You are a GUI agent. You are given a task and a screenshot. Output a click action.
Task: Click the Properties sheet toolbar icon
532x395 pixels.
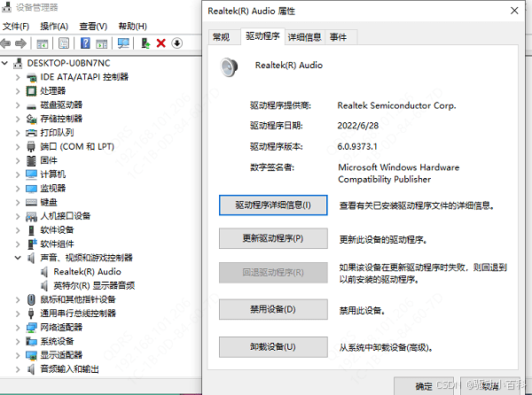tap(64, 43)
